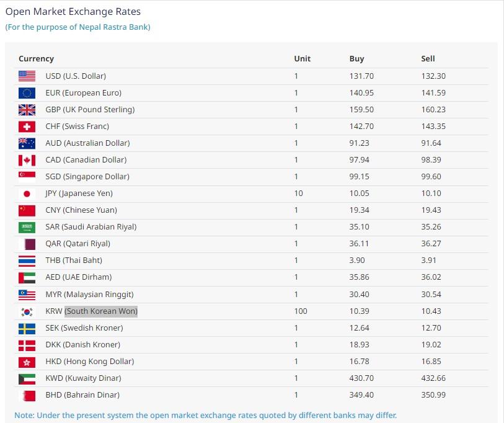
Task: Click the HKD sell rate 16.85
Action: (x=431, y=362)
